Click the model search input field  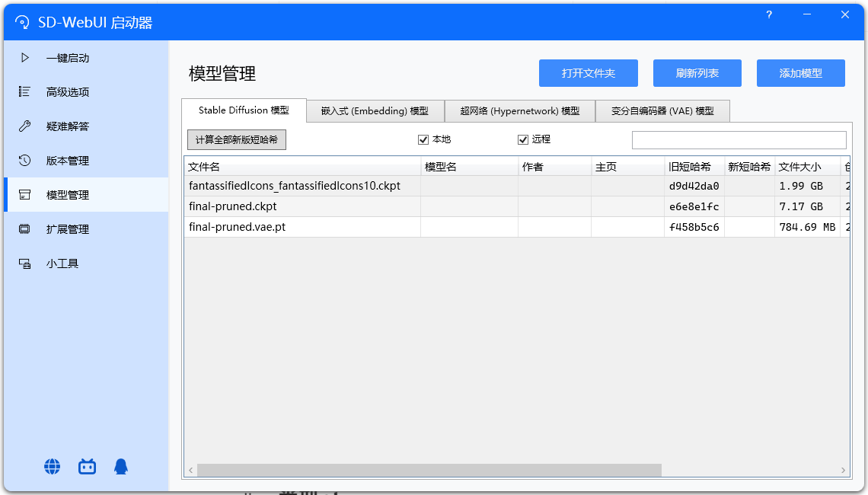(739, 140)
